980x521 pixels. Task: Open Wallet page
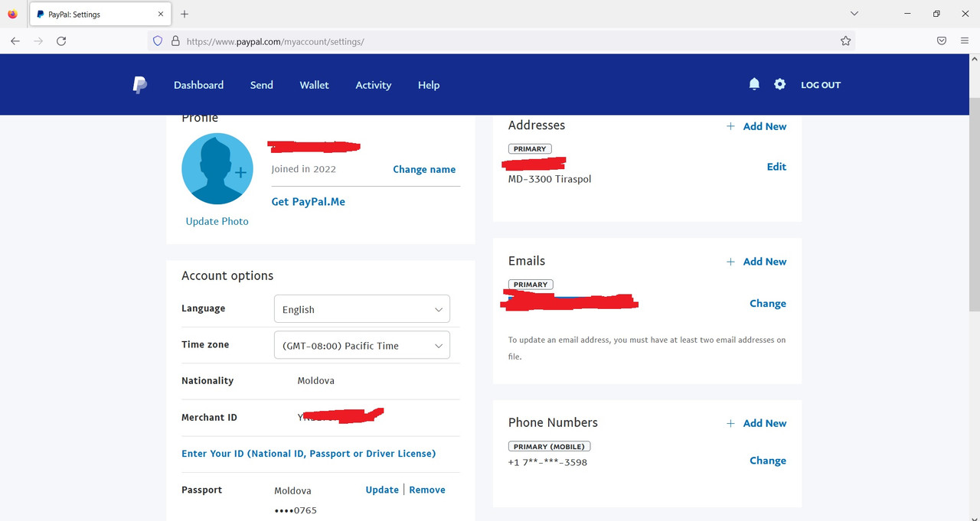point(314,85)
